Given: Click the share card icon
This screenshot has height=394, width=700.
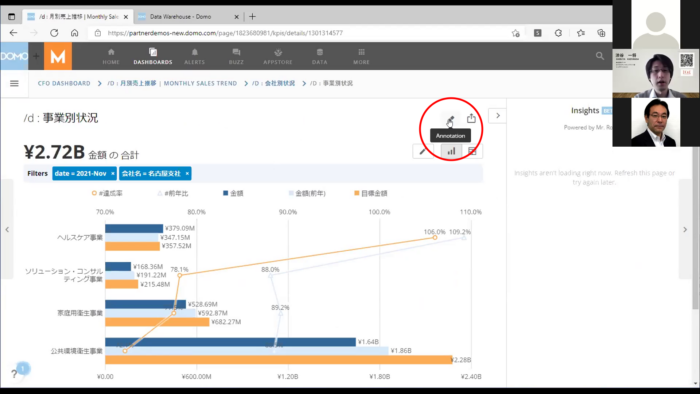Looking at the screenshot, I should 471,118.
